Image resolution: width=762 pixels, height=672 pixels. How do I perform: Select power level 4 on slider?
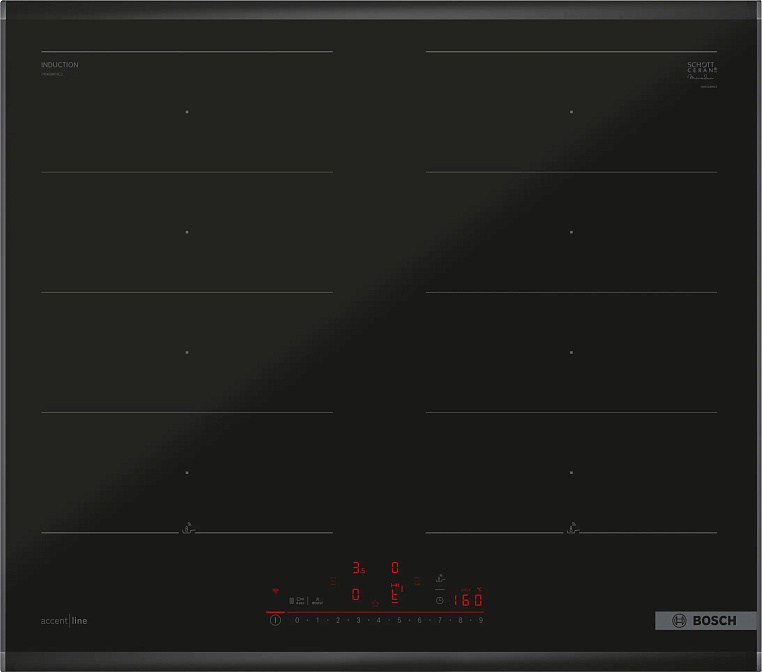click(379, 620)
